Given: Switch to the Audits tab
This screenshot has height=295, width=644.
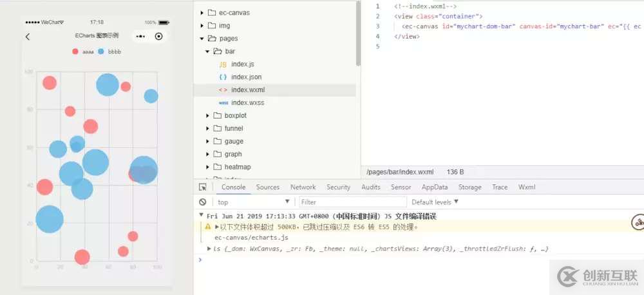Looking at the screenshot, I should 371,187.
